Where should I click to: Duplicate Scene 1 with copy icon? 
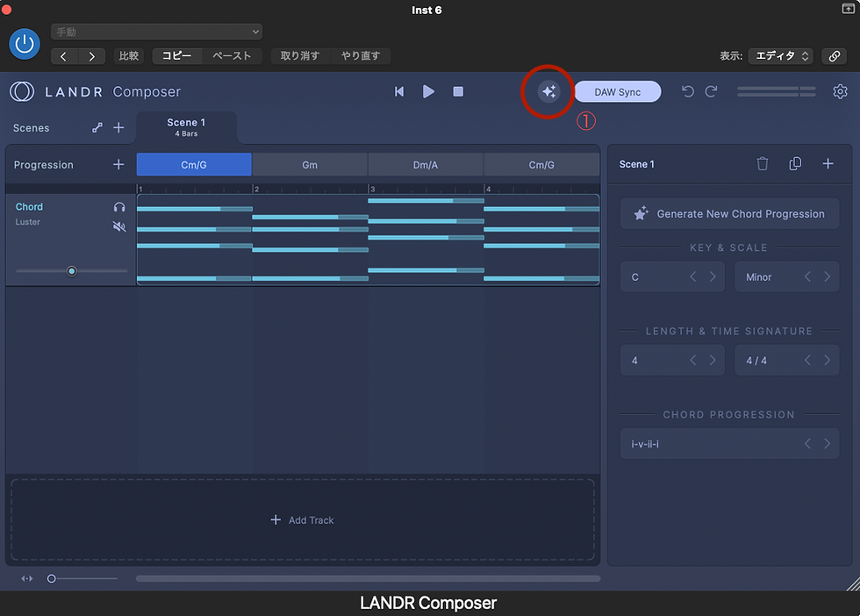tap(795, 163)
